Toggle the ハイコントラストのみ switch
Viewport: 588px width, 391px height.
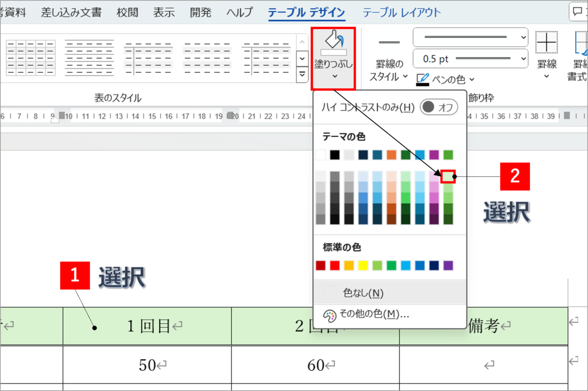439,107
